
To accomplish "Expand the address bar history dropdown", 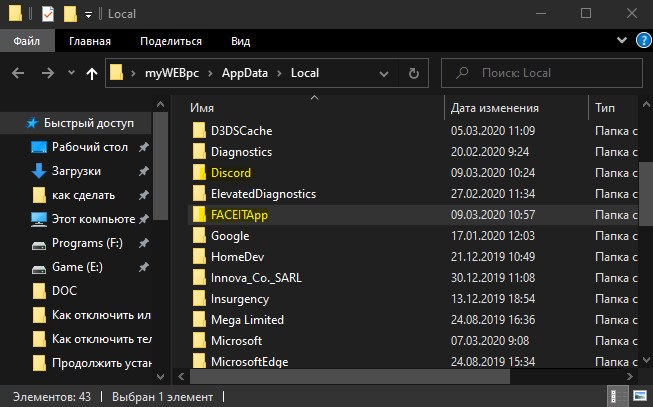I will [384, 74].
